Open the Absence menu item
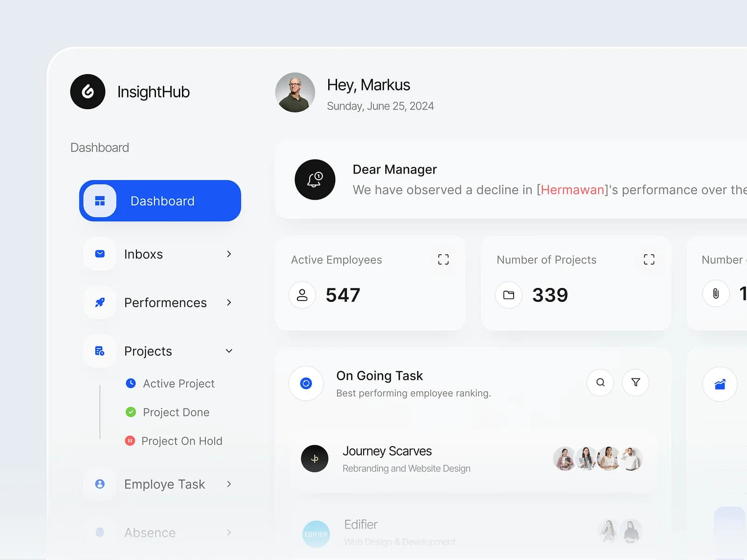The width and height of the screenshot is (747, 560). (x=160, y=532)
